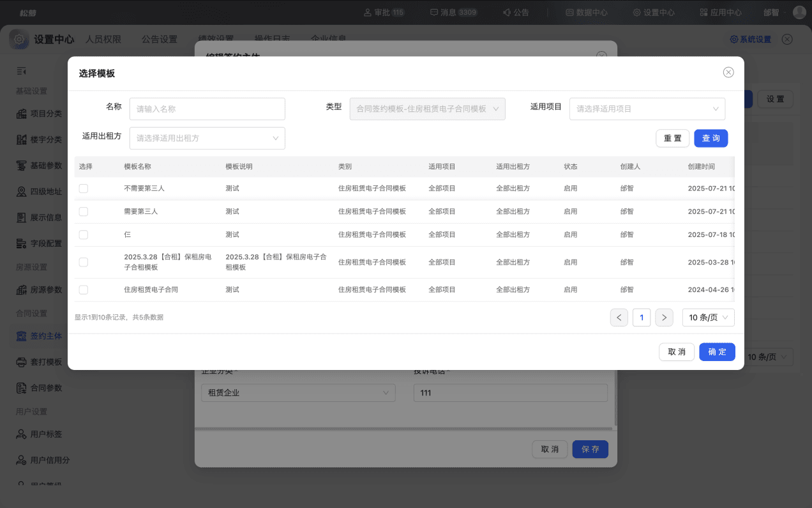Viewport: 812px width, 508px height.
Task: Go to next page arrow in pagination
Action: (x=665, y=318)
